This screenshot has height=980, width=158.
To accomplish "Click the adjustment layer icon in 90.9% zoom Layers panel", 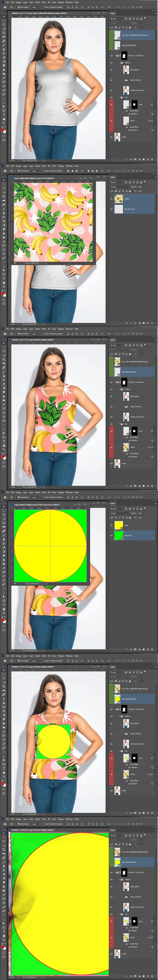I will (139, 976).
